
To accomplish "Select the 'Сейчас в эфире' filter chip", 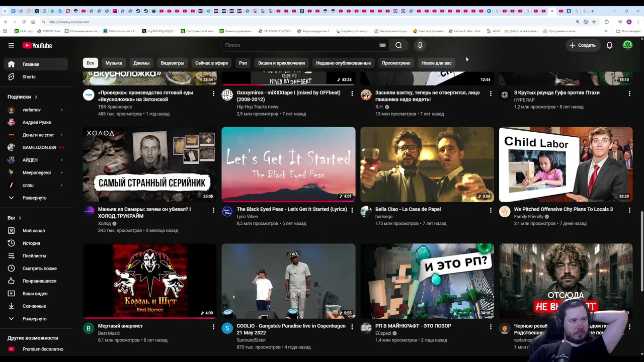I will (x=211, y=63).
